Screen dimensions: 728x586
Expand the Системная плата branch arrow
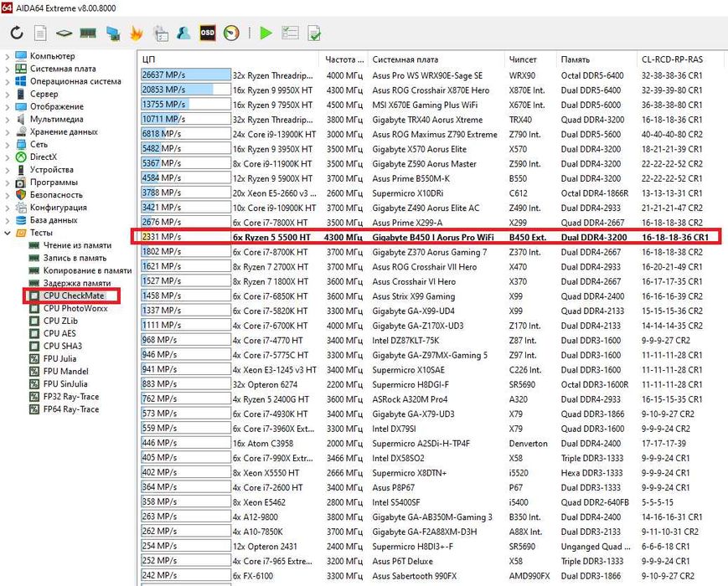click(7, 69)
